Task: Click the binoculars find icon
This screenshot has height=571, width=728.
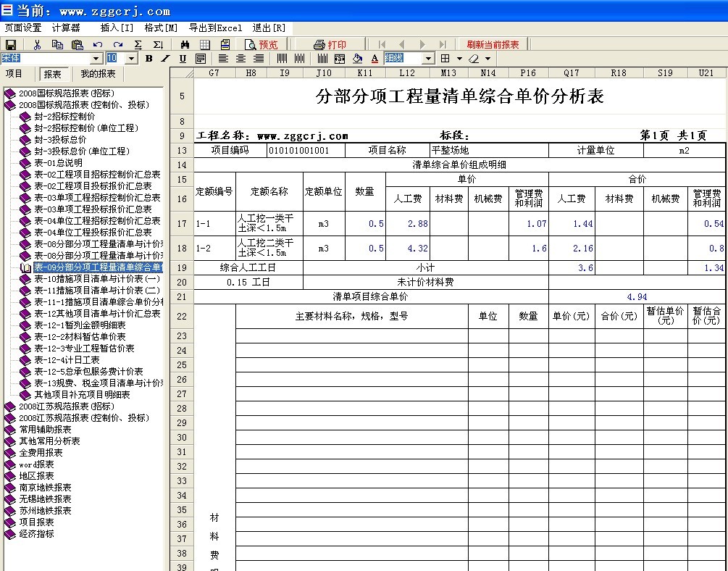Action: pos(185,45)
